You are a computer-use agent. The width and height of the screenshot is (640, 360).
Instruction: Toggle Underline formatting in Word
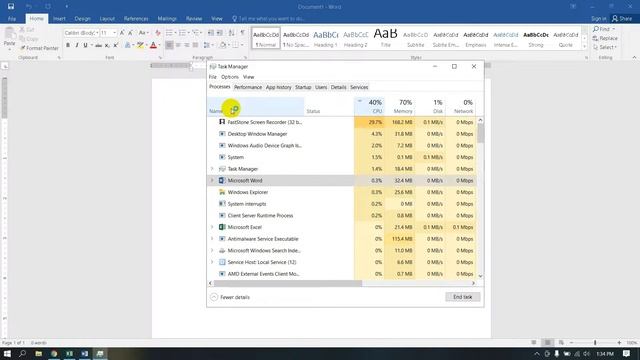pyautogui.click(x=85, y=45)
